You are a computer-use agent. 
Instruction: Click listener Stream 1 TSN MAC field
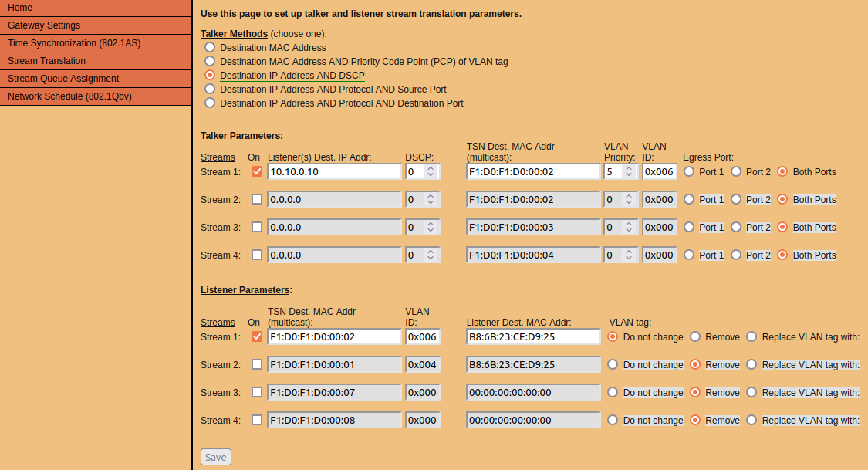pos(334,336)
